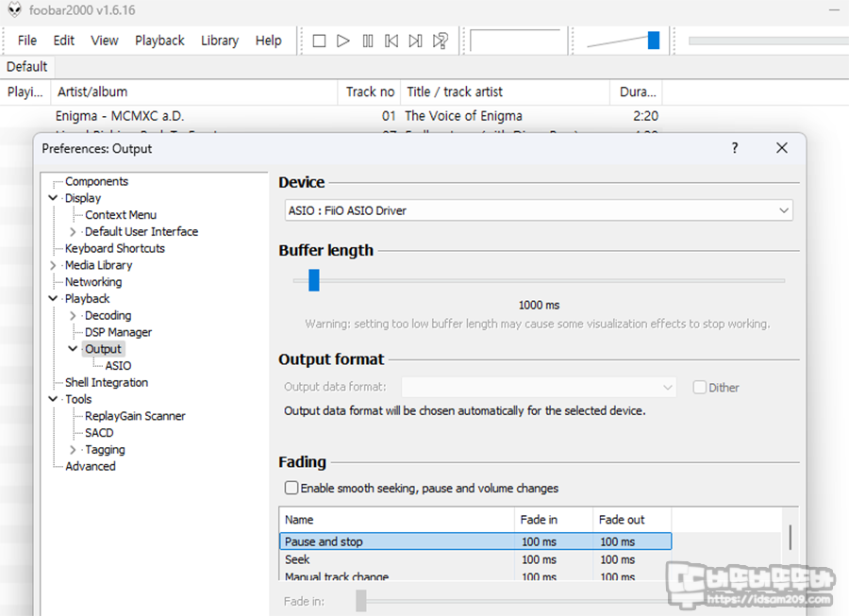Open Shell Integration preferences page
This screenshot has width=849, height=616.
coord(107,383)
